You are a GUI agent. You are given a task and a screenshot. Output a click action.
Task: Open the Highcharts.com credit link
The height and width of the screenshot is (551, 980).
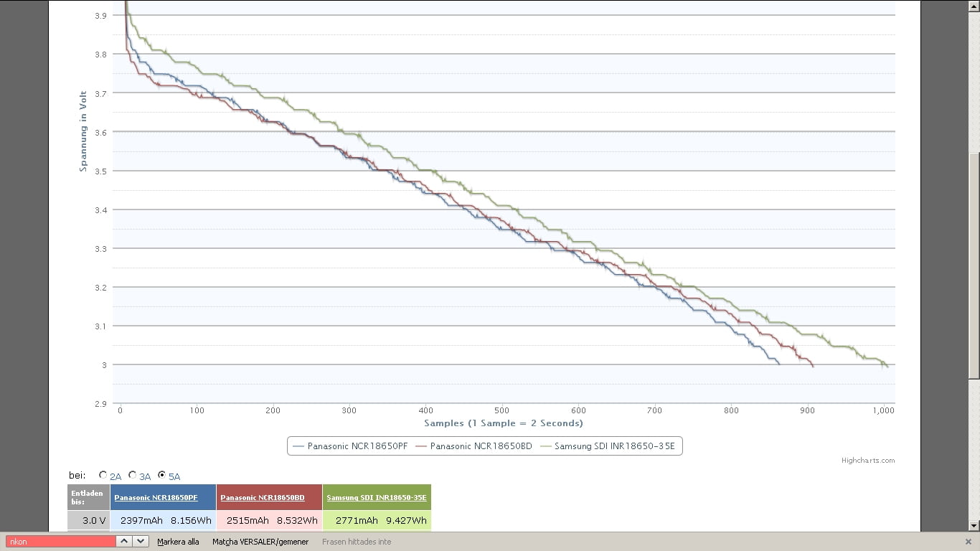click(x=868, y=461)
